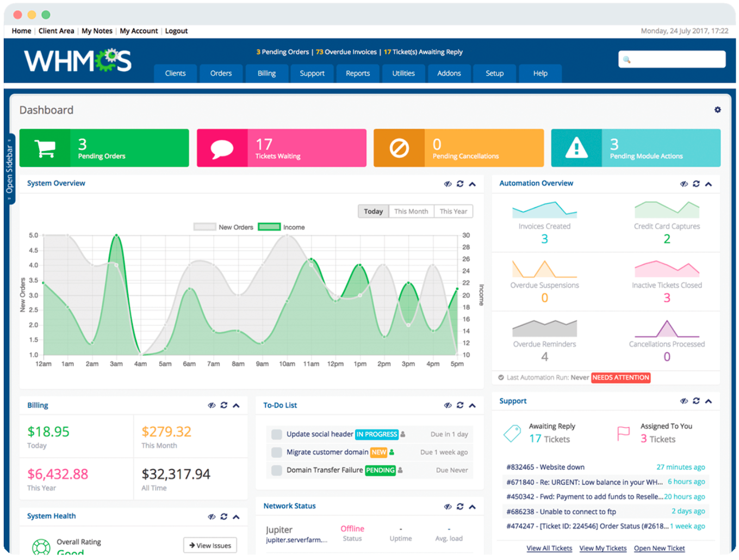This screenshot has height=560, width=739.
Task: Click the dashboard settings gear icon
Action: coord(717,110)
